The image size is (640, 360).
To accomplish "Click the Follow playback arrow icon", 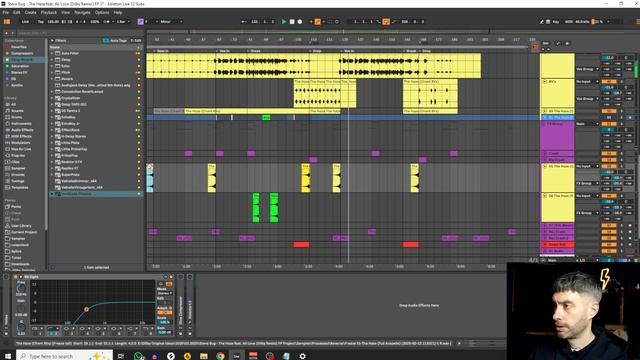I will pyautogui.click(x=244, y=22).
